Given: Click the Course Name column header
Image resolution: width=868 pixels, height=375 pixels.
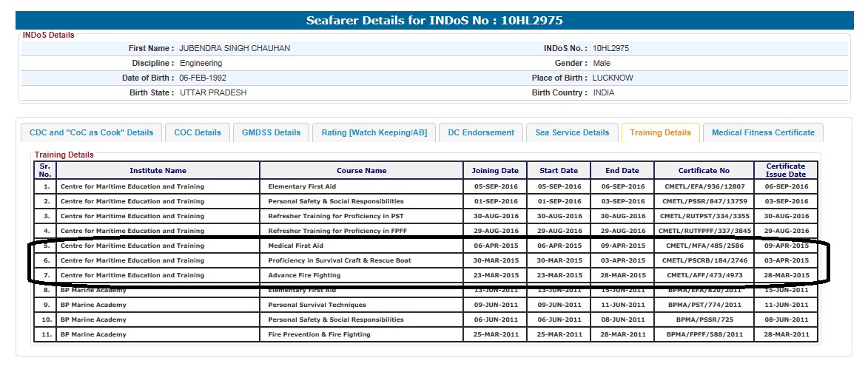Looking at the screenshot, I should (x=361, y=171).
